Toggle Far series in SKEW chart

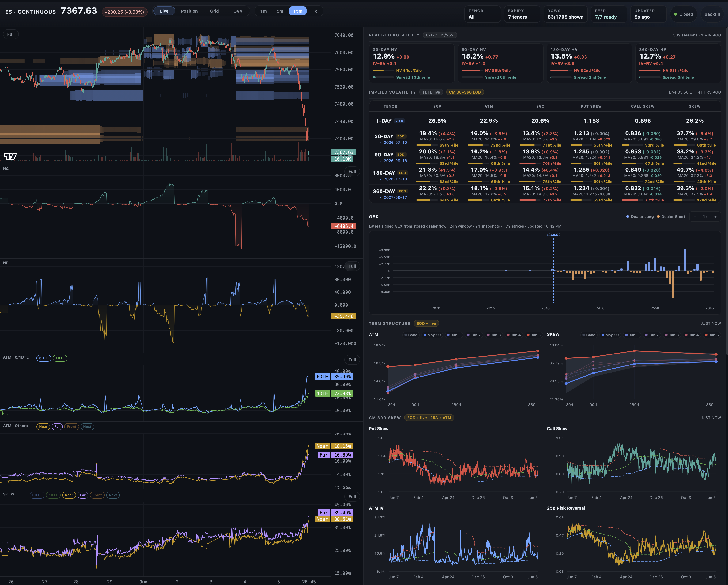pyautogui.click(x=83, y=495)
